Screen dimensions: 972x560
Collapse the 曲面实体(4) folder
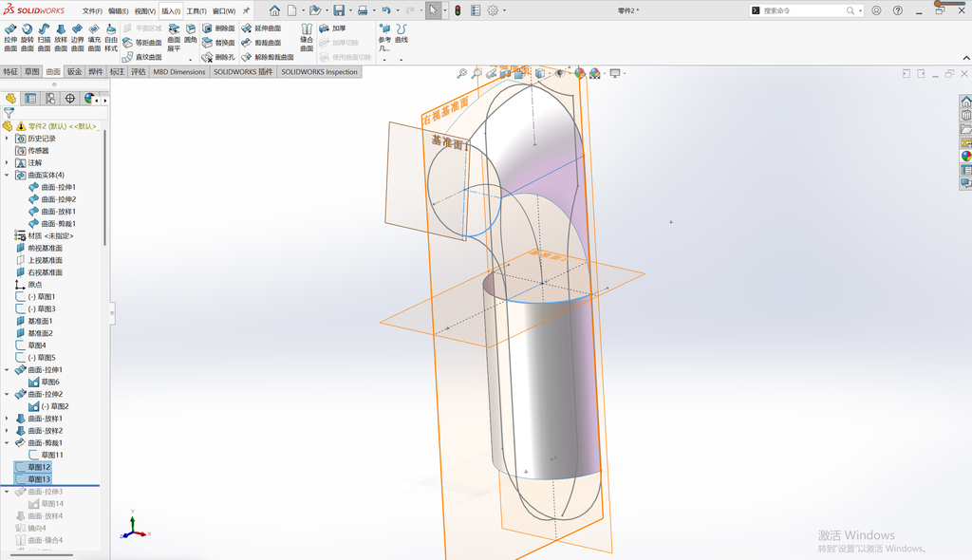pos(7,175)
